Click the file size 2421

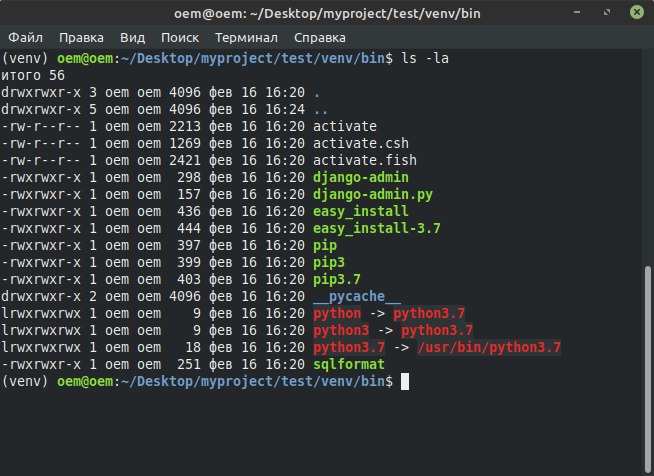tap(185, 160)
